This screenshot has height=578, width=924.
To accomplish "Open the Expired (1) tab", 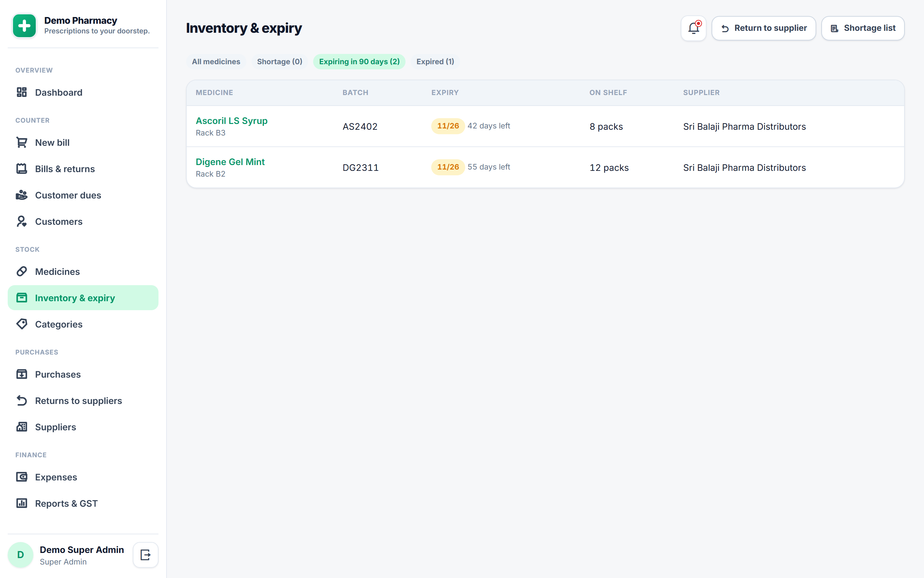I will tap(435, 62).
